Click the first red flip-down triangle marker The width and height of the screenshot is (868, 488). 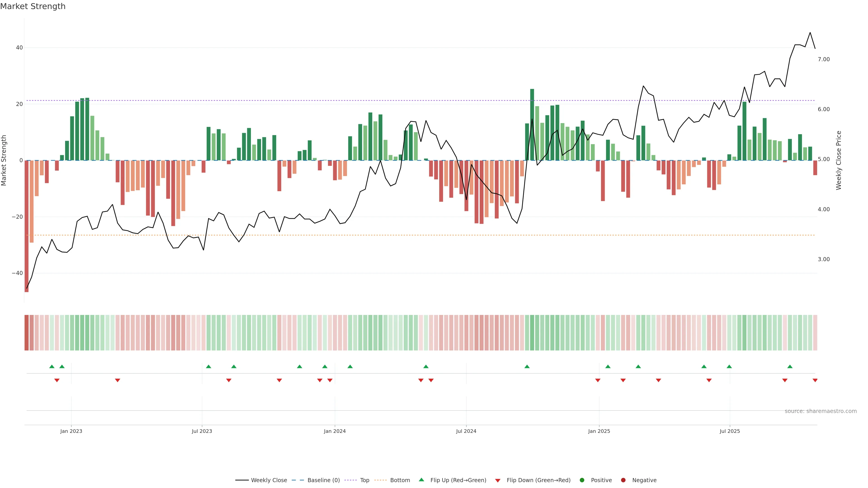[57, 380]
